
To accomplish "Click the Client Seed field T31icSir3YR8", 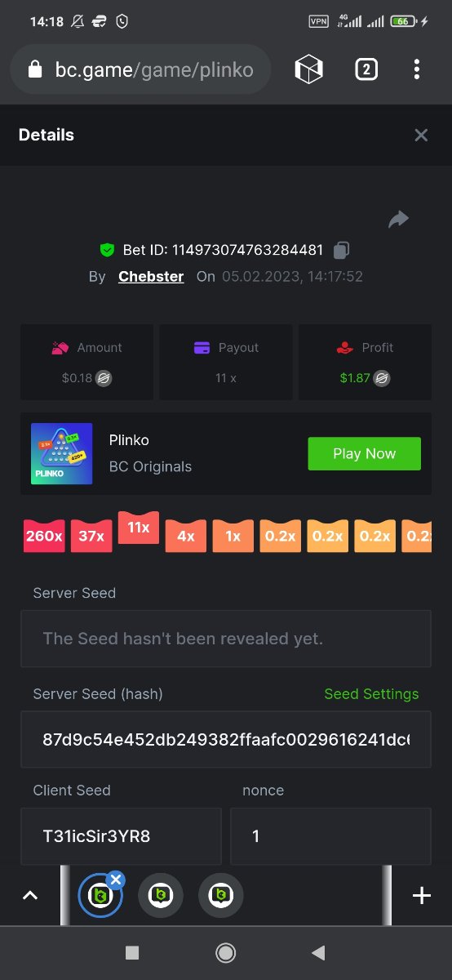I will point(121,836).
